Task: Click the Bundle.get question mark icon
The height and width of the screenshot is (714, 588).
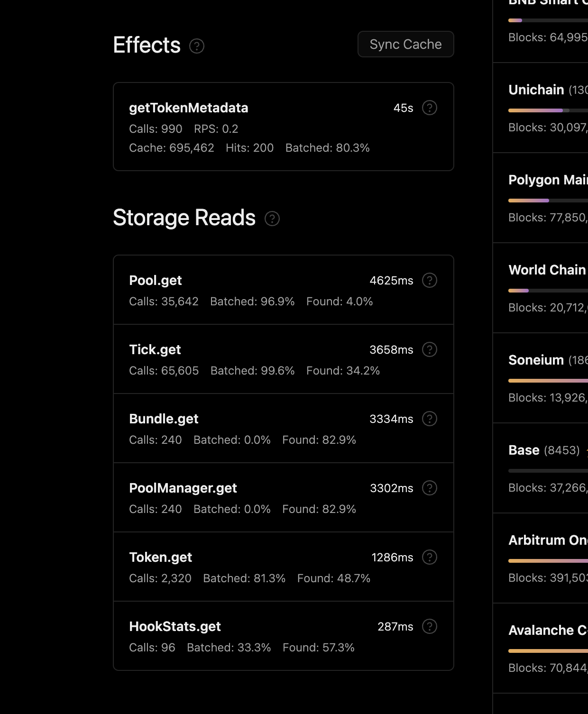Action: (430, 419)
